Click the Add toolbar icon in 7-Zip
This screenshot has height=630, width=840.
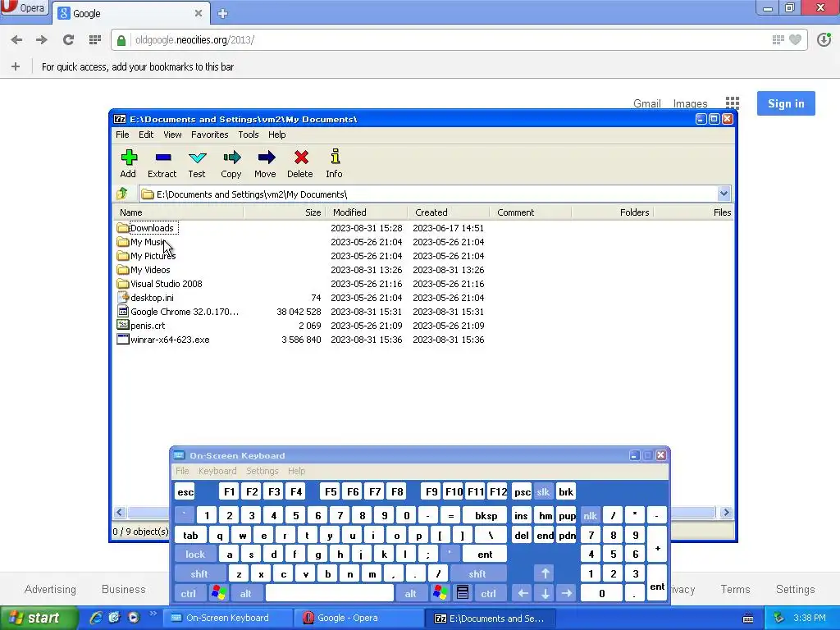point(129,157)
